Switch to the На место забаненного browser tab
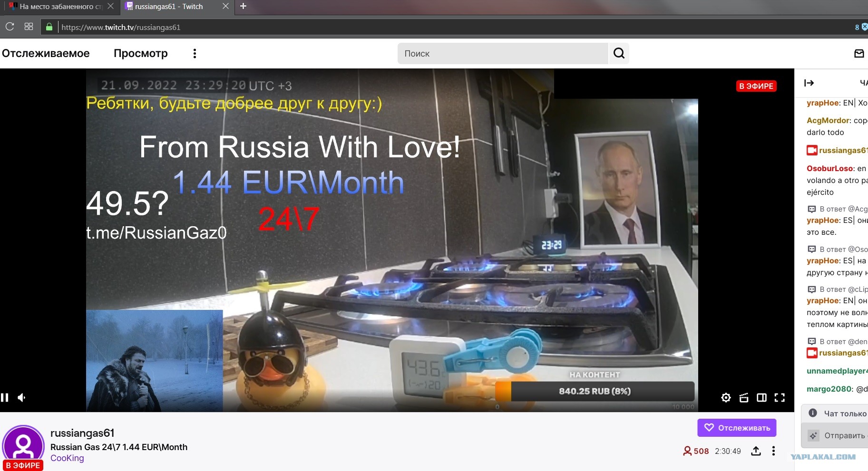868x471 pixels. click(61, 7)
